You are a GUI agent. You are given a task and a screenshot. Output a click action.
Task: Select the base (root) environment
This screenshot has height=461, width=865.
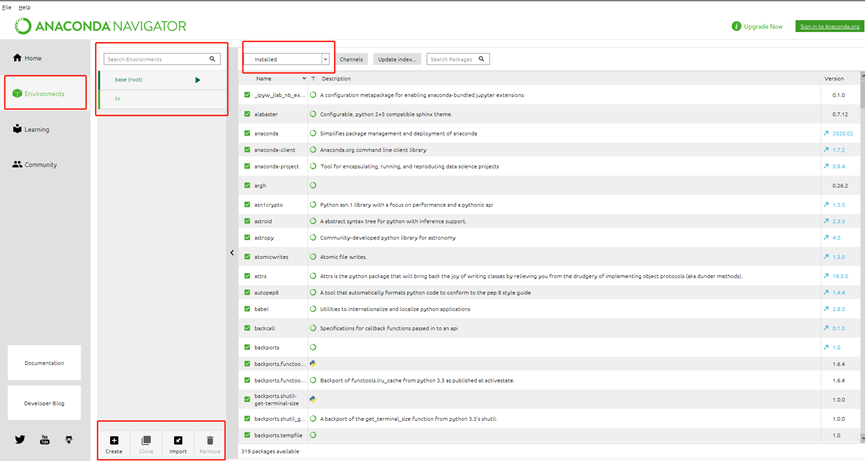coord(162,80)
